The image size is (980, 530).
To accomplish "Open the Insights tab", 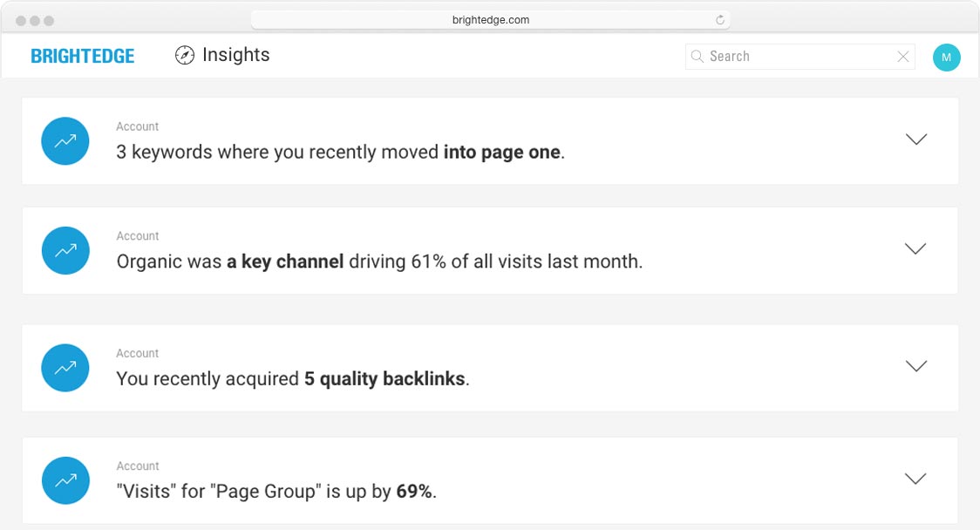I will pos(235,55).
